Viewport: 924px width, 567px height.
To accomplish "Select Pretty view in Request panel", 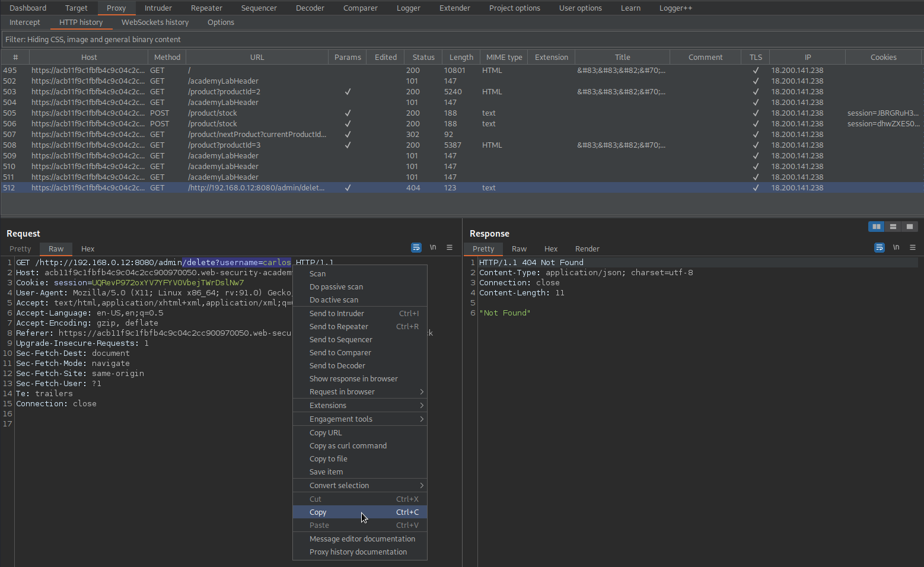I will (20, 249).
